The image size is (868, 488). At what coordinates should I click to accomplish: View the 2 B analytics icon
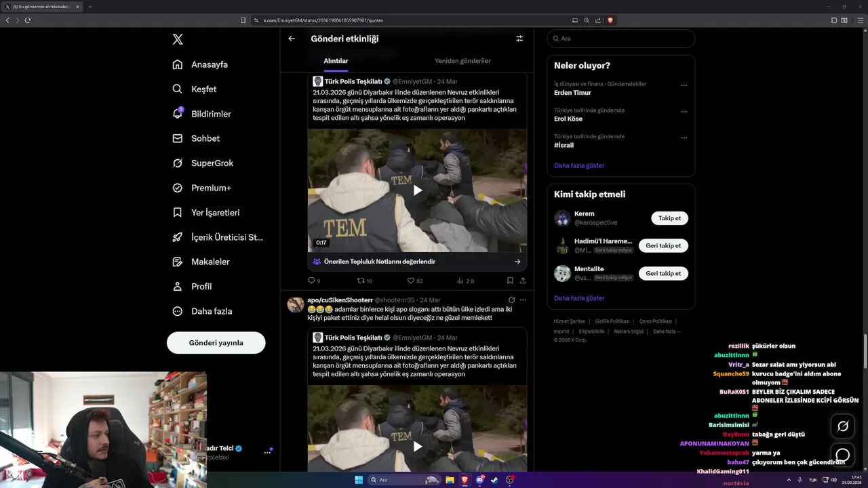pyautogui.click(x=460, y=280)
